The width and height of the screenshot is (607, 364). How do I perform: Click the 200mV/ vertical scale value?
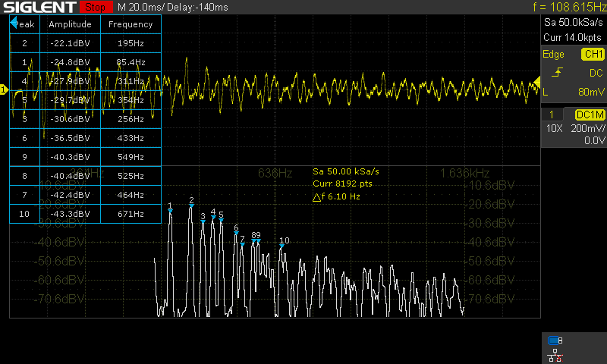coord(587,128)
